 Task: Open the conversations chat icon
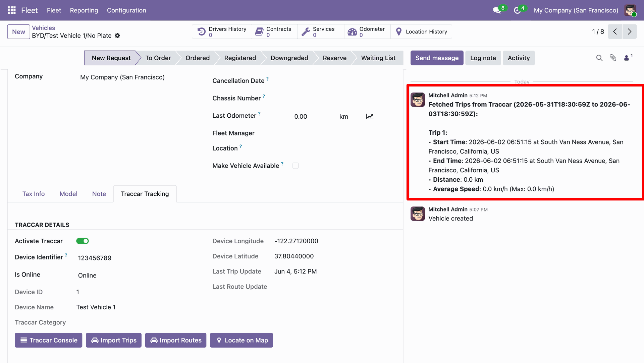pos(497,10)
